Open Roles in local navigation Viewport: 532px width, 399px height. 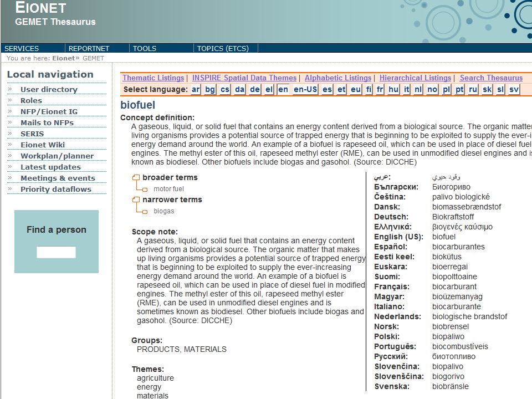(31, 100)
